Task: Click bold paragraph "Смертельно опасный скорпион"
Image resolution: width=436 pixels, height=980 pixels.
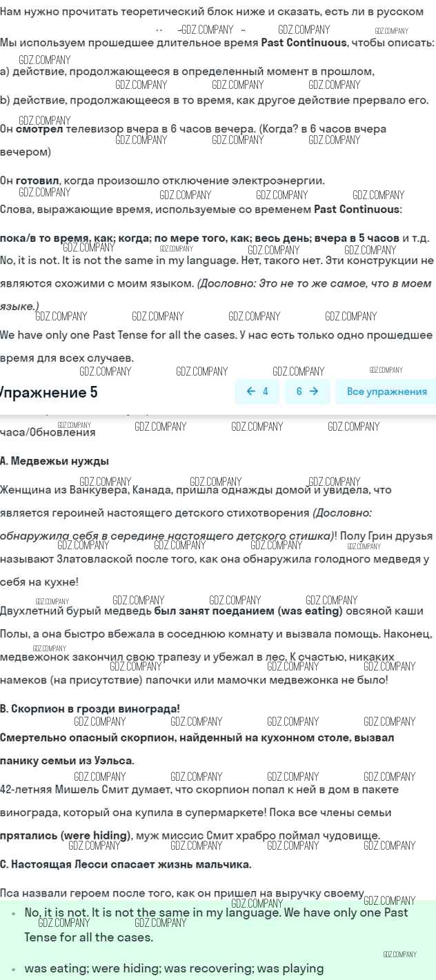Action: click(197, 737)
